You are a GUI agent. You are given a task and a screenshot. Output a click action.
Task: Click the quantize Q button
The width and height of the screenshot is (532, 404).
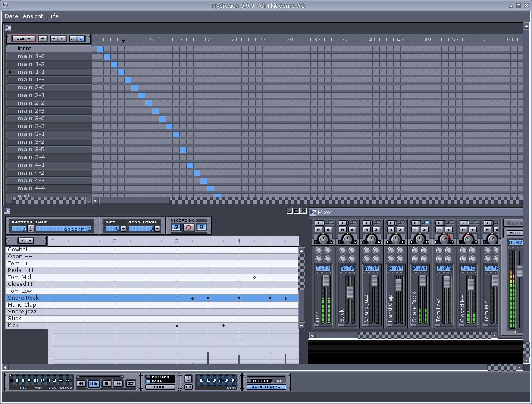[201, 227]
